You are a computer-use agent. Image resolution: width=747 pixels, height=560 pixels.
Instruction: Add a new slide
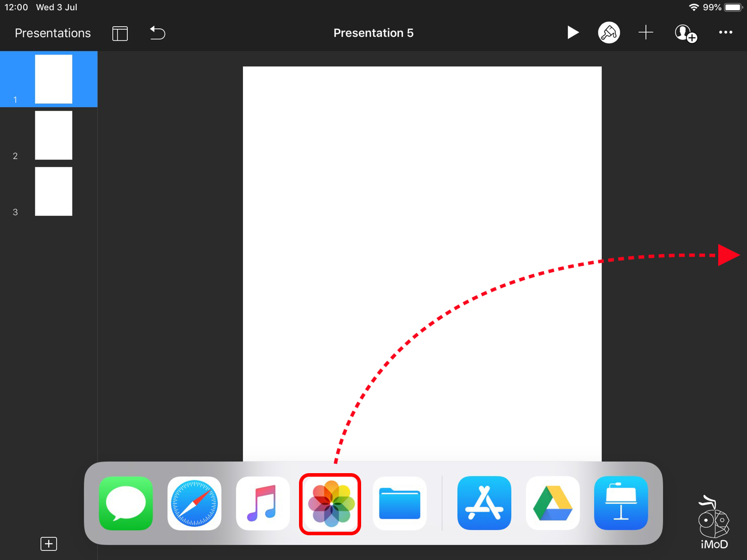(x=48, y=544)
